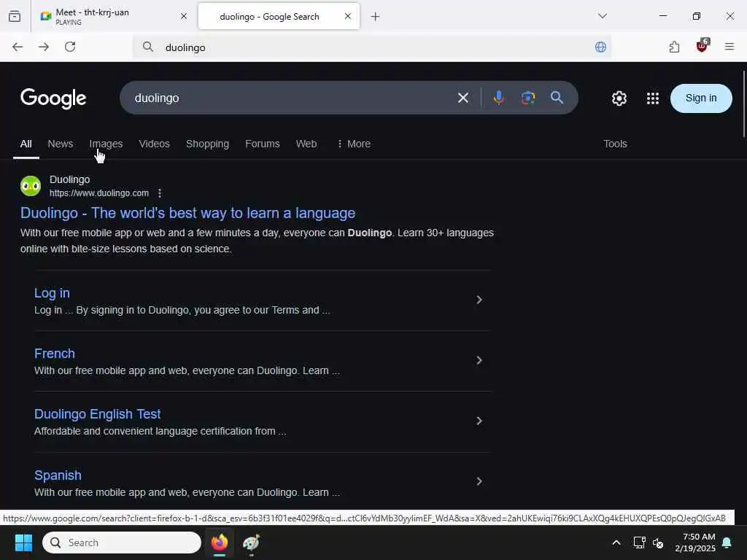Open the Spanish sitelink
Screen dimensions: 747x560
coord(58,475)
